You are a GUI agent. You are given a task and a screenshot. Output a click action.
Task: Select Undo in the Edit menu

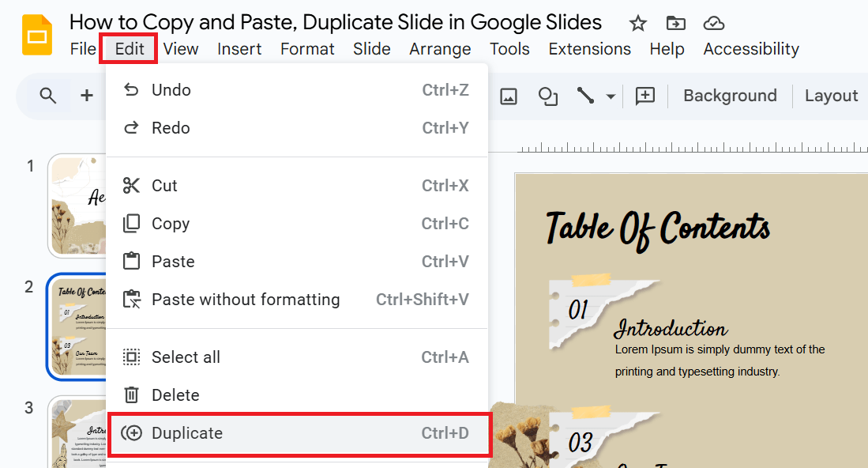point(171,89)
